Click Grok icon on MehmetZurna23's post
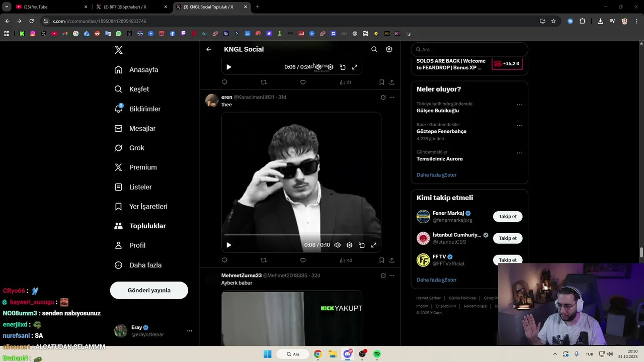Screen dimensions: 644x362 point(383,276)
